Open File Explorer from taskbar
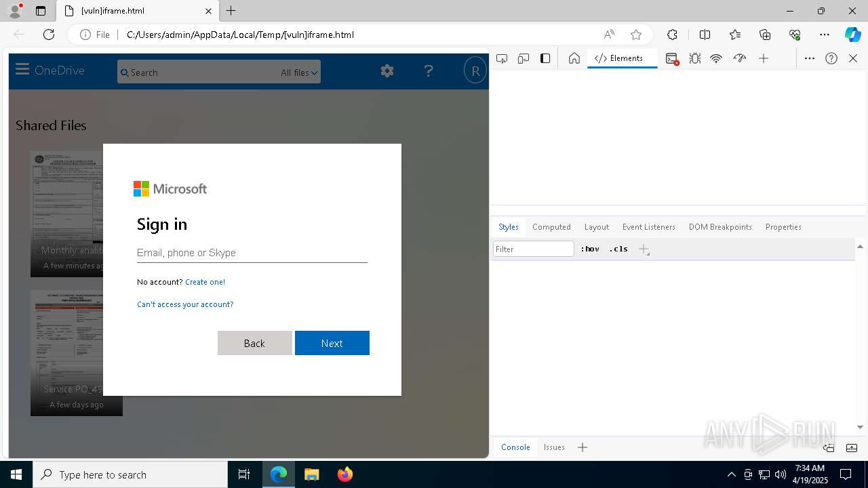 point(311,474)
